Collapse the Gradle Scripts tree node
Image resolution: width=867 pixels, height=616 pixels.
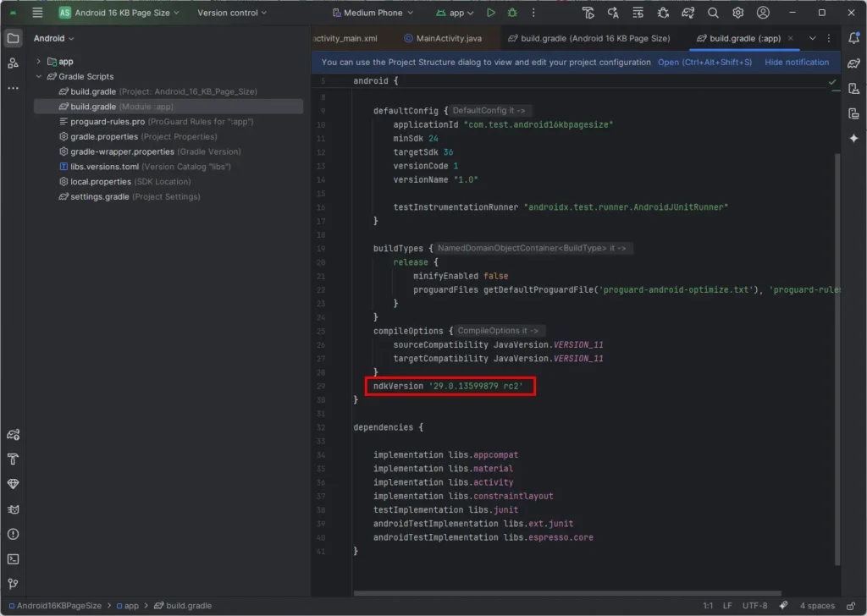click(38, 76)
